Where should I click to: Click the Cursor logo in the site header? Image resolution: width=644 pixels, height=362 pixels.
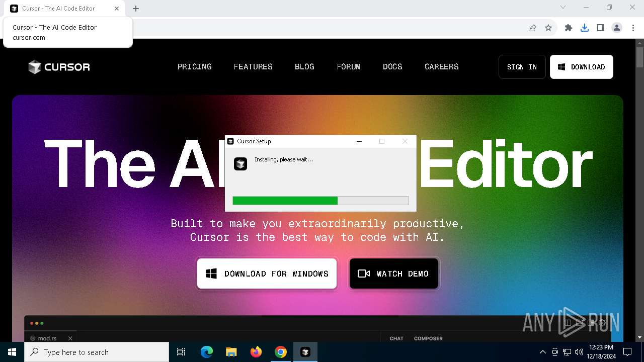[59, 67]
